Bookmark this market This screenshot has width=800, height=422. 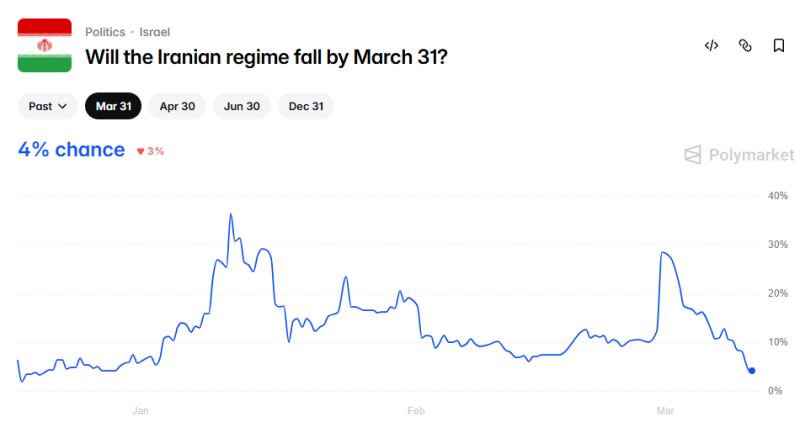[778, 45]
